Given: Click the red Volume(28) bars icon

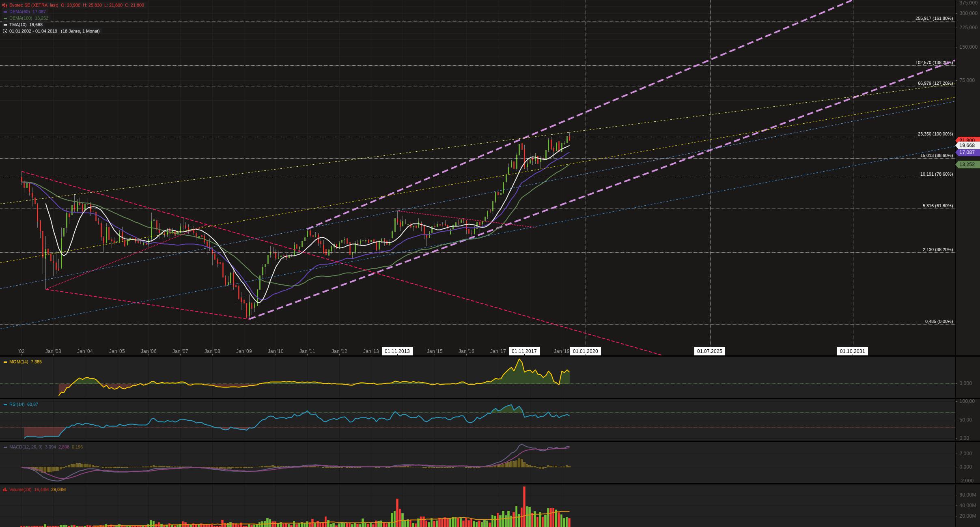Looking at the screenshot, I should click(x=5, y=490).
